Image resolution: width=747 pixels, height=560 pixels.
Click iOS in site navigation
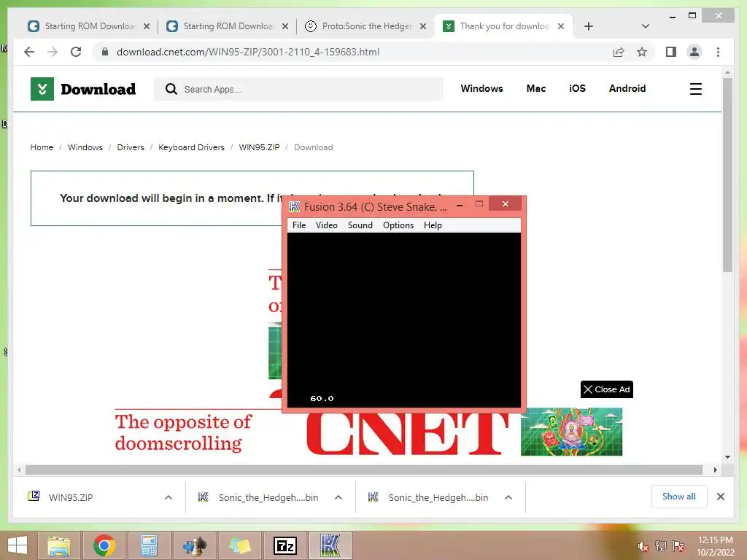point(577,88)
